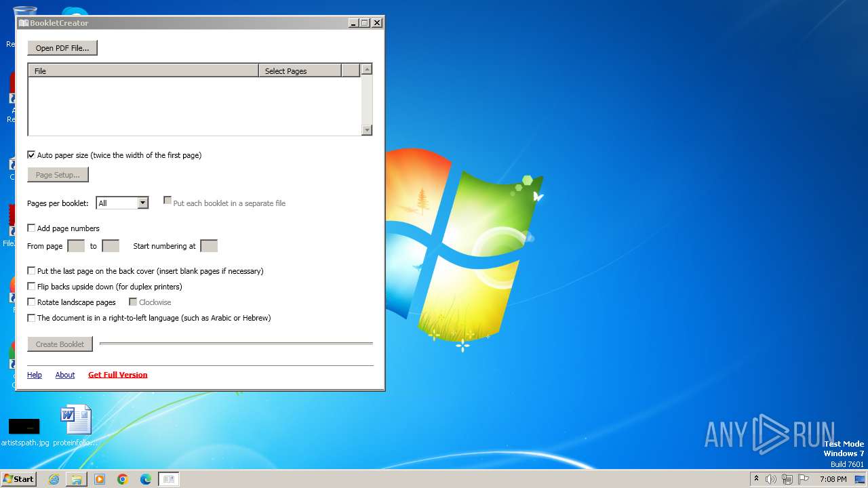Click the network tray icon
This screenshot has height=488, width=868.
pyautogui.click(x=787, y=479)
